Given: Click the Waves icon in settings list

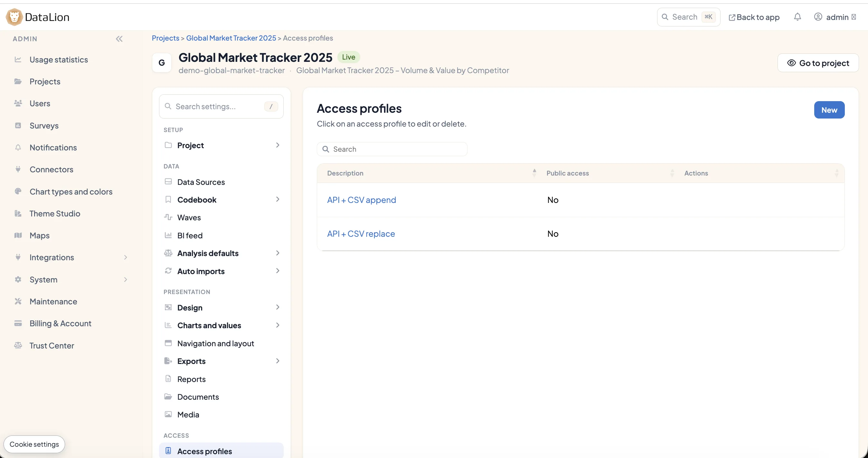Looking at the screenshot, I should click(x=168, y=217).
